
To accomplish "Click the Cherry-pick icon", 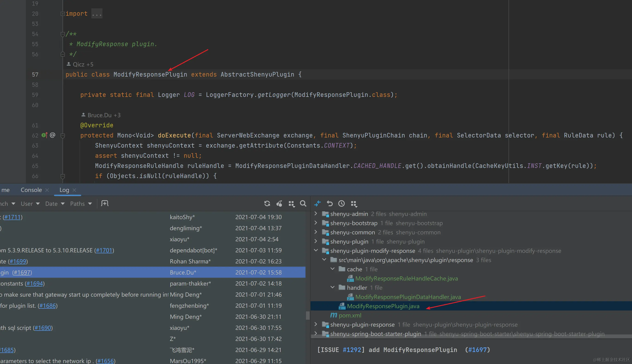I will pyautogui.click(x=279, y=203).
